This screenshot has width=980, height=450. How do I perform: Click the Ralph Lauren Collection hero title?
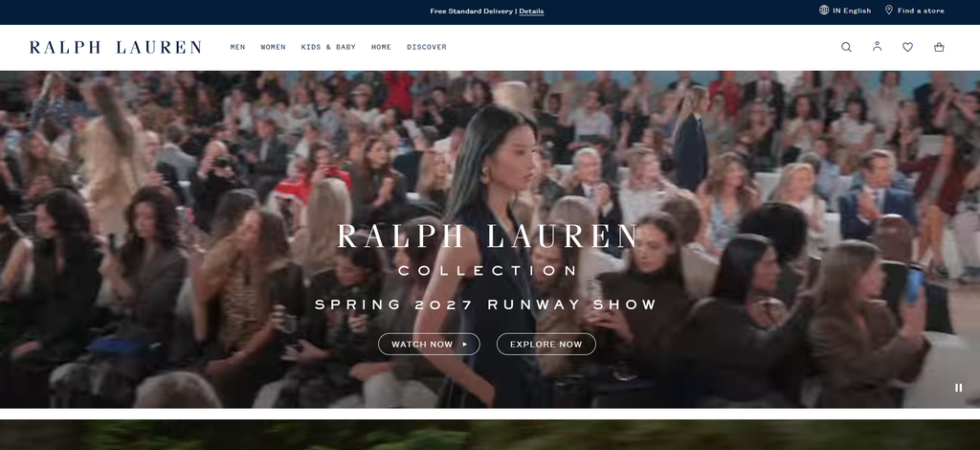487,250
